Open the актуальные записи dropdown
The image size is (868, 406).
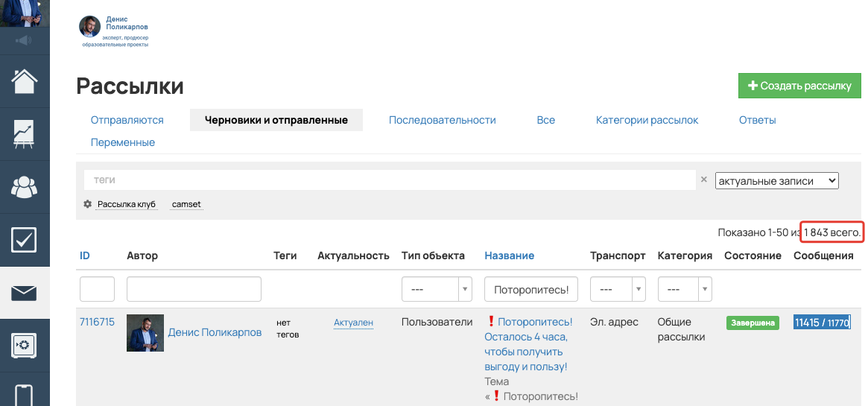point(776,180)
